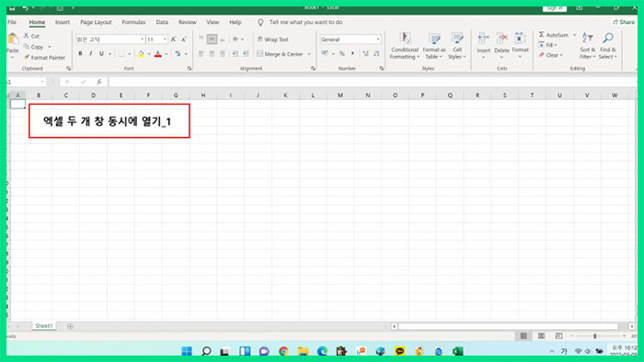Click the Orientation text rotation icon
Screen dimensions: 644x362
[x=236, y=40]
